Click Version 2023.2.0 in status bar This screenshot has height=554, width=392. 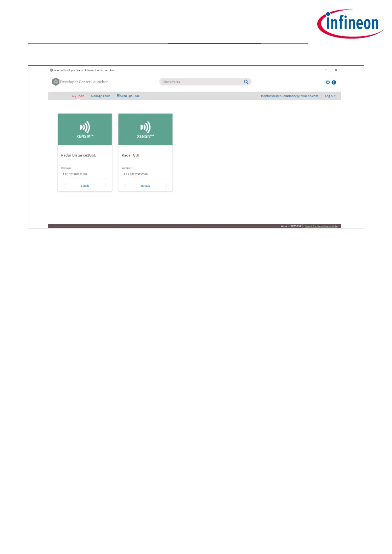click(x=291, y=226)
